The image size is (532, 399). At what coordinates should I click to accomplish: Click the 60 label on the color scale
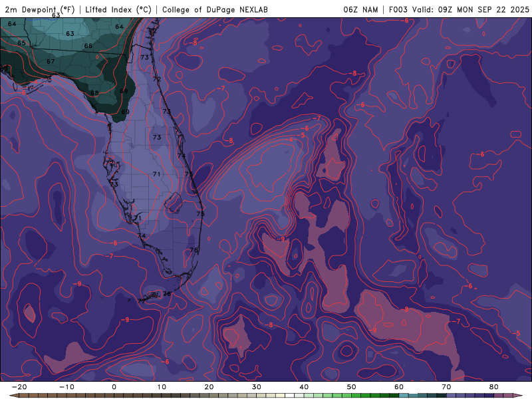point(399,387)
